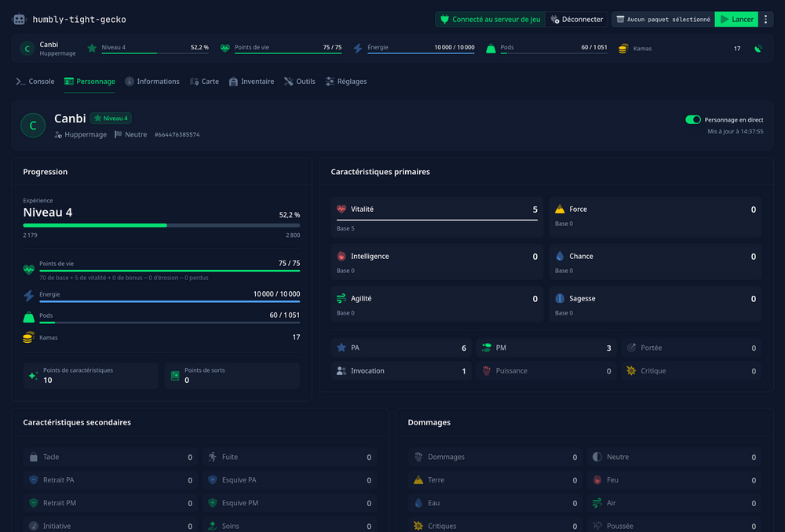Go to the Inventaire tab

(x=251, y=82)
